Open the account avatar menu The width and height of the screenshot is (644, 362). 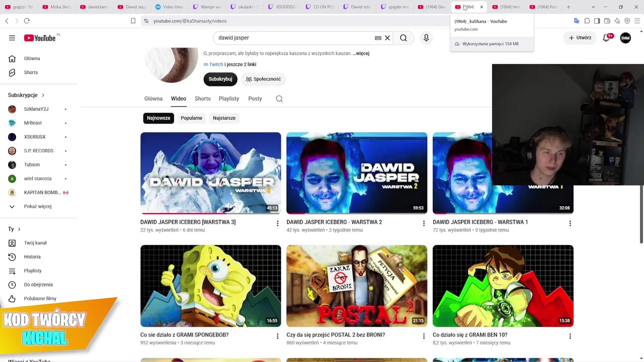[x=625, y=38]
